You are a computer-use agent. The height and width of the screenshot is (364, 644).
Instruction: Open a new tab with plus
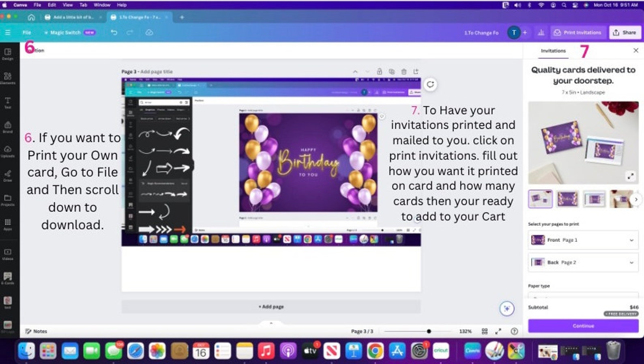[182, 17]
